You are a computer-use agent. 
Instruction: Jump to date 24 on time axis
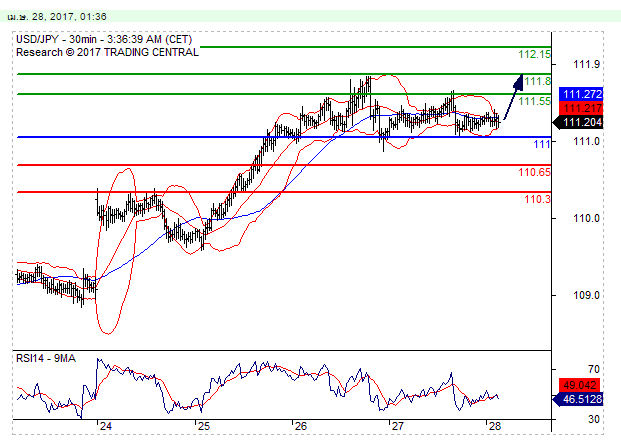click(104, 425)
